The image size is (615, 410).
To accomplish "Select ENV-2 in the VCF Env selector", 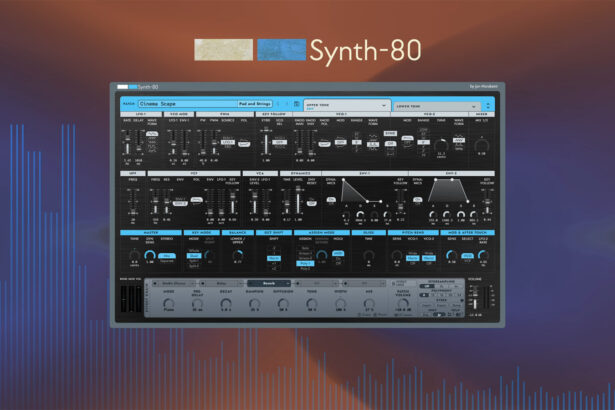I will (x=180, y=204).
